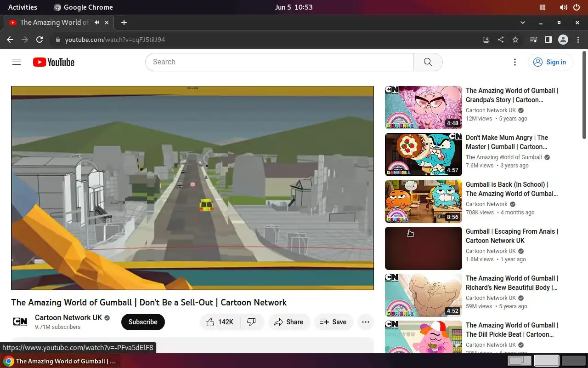Click Don't Make Mum Angry title
Image resolution: width=588 pixels, height=368 pixels.
507,142
